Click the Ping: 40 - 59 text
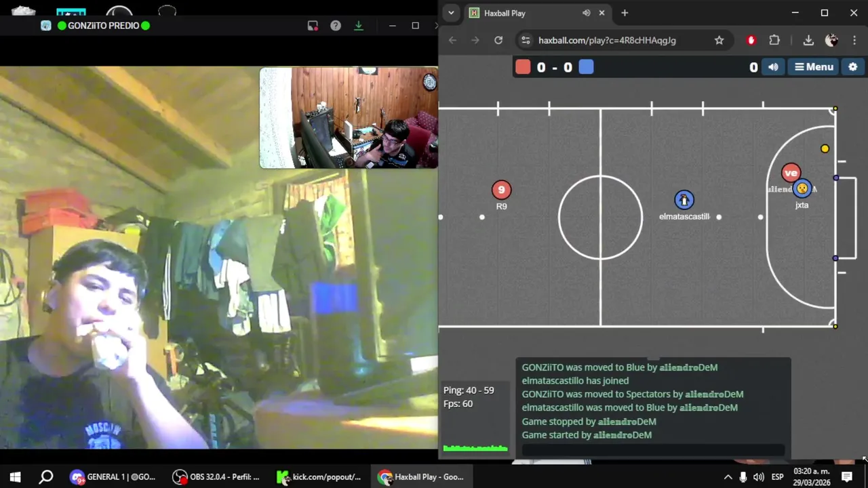 469,390
